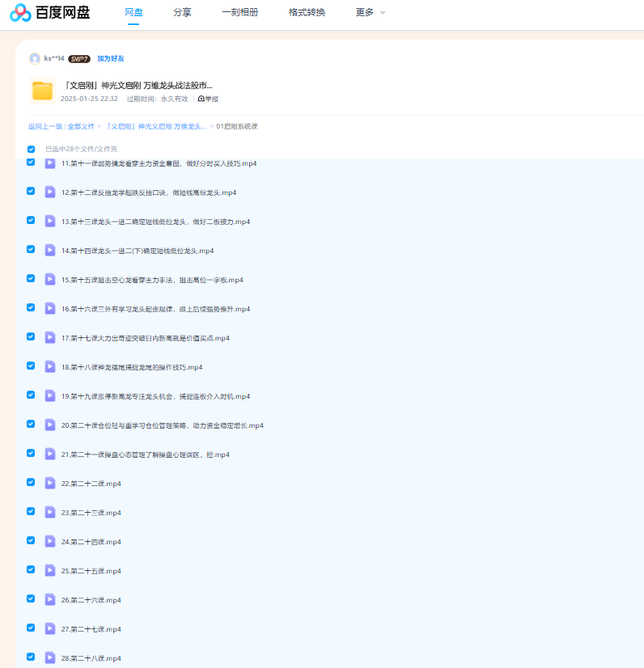Viewport: 644px width, 668px height.
Task: Toggle the select-all checkbox (已选中28个文件)
Action: pyautogui.click(x=31, y=149)
